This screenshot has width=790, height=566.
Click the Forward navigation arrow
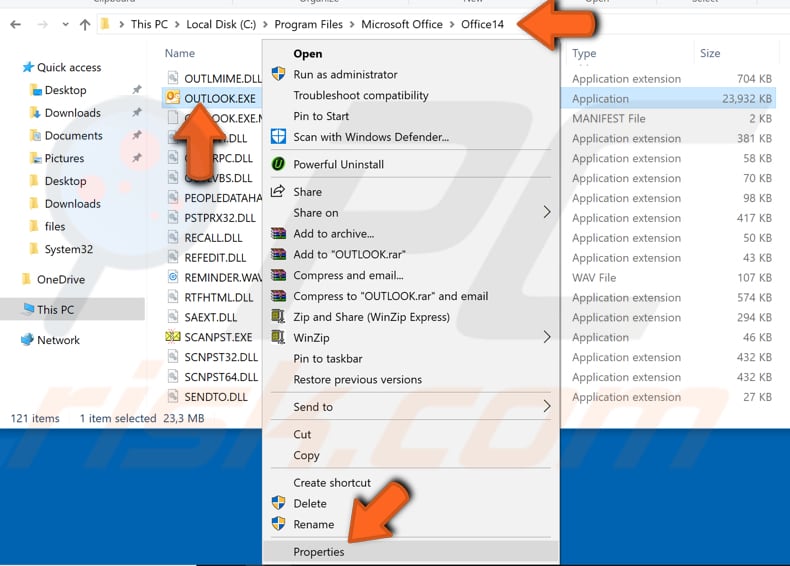click(x=43, y=24)
